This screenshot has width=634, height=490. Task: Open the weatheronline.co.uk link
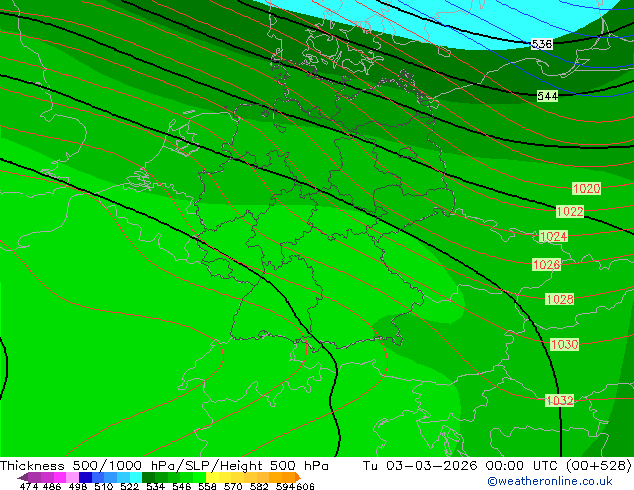pyautogui.click(x=550, y=481)
